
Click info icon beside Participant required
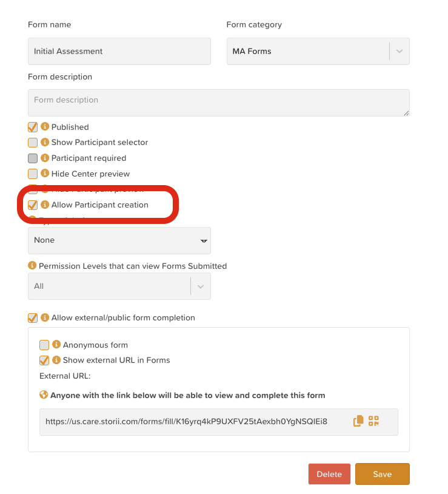click(x=44, y=158)
